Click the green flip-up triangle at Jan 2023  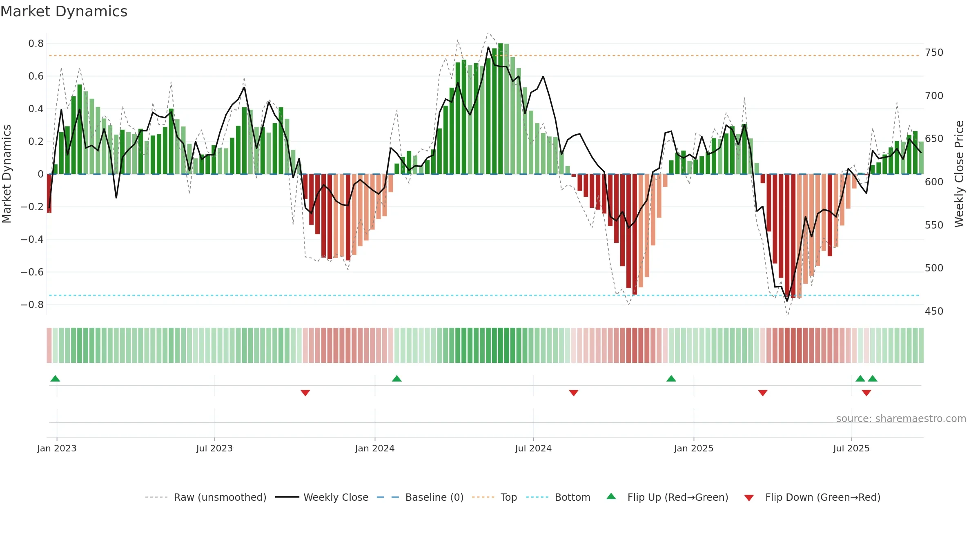click(x=55, y=378)
